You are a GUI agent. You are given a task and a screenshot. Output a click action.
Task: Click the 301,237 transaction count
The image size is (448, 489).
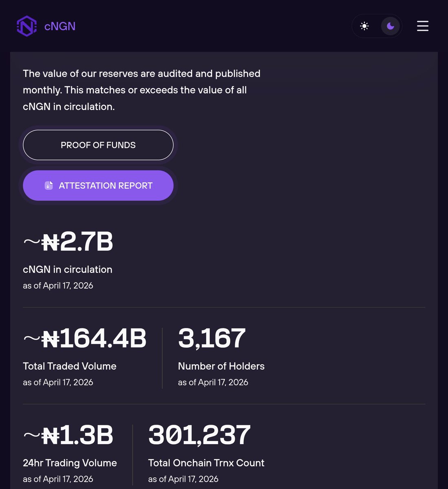[x=199, y=435]
